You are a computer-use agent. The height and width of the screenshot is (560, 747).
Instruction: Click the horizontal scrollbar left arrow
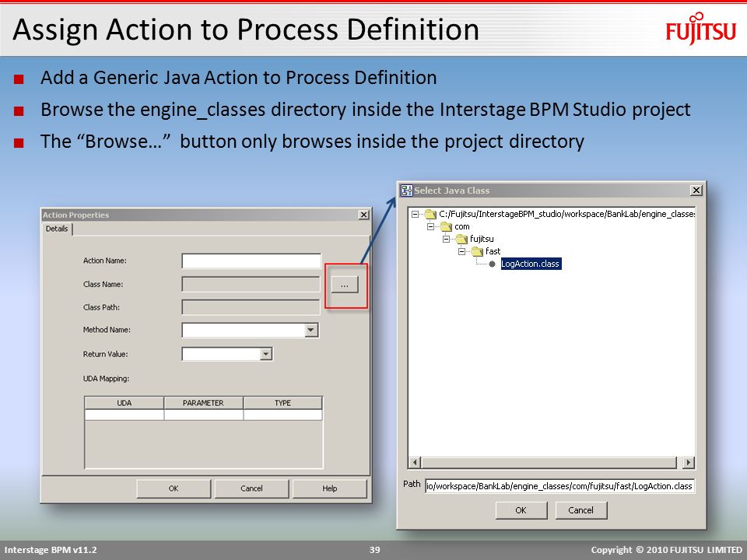click(x=415, y=462)
